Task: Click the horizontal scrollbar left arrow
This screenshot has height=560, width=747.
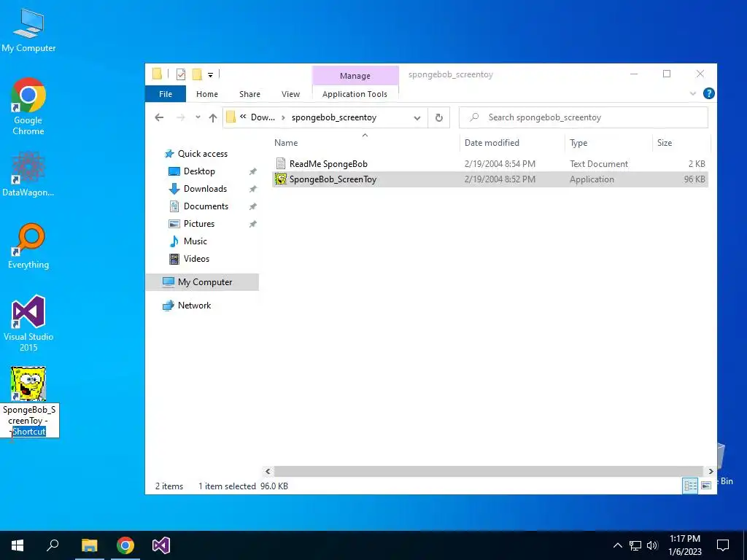Action: coord(268,472)
